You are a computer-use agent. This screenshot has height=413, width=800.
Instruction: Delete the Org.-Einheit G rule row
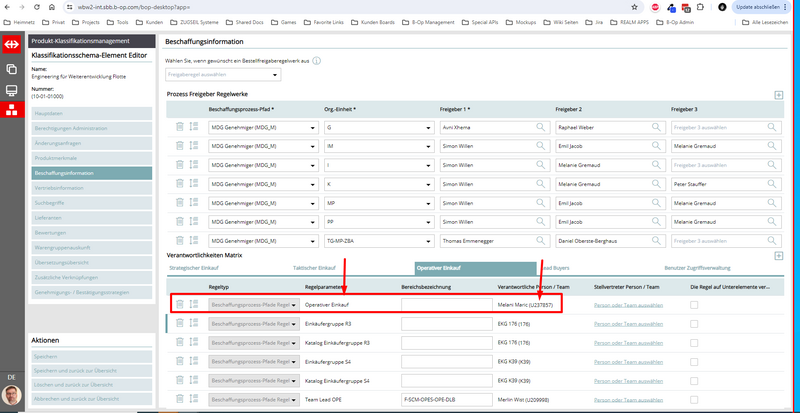click(180, 127)
